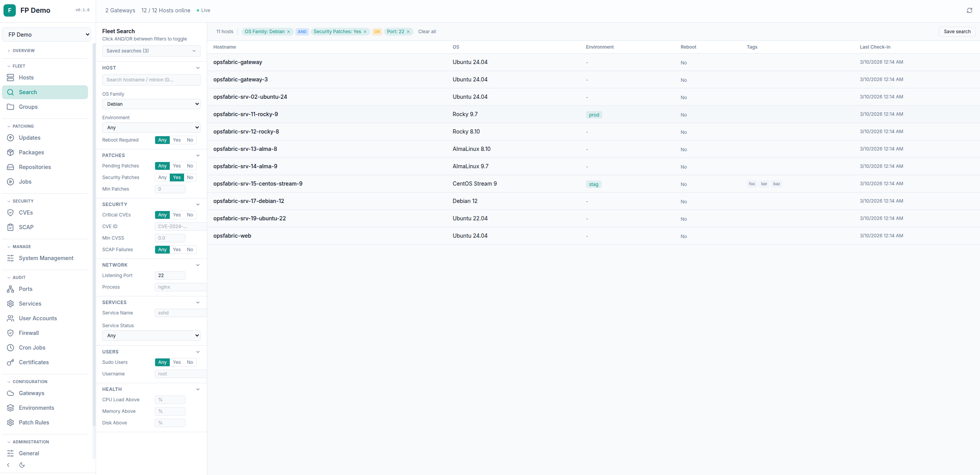
Task: Open the Jobs page from the Fleet sidebar
Action: (25, 181)
